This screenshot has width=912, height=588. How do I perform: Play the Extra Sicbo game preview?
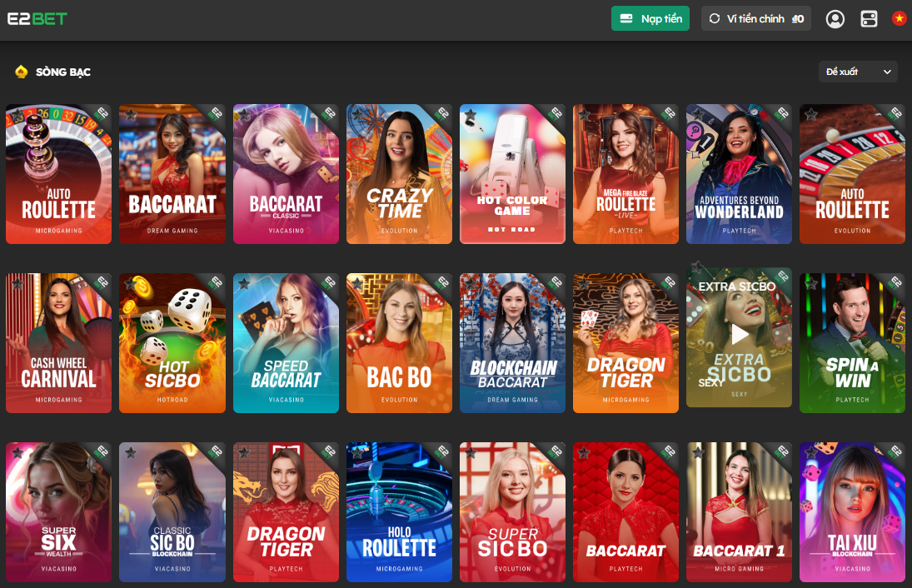click(x=740, y=335)
